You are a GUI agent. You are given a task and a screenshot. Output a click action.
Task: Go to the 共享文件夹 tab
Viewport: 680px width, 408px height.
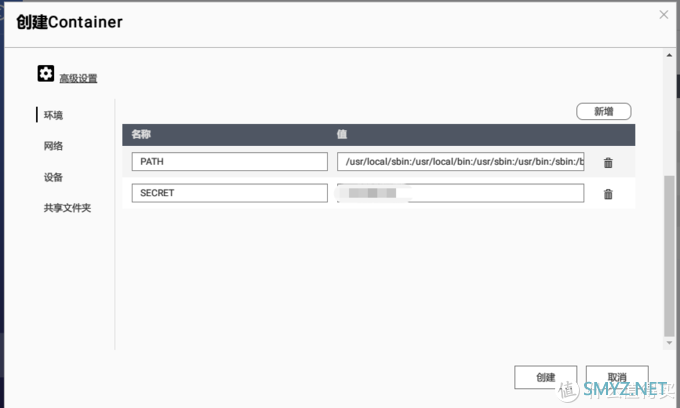pos(67,208)
